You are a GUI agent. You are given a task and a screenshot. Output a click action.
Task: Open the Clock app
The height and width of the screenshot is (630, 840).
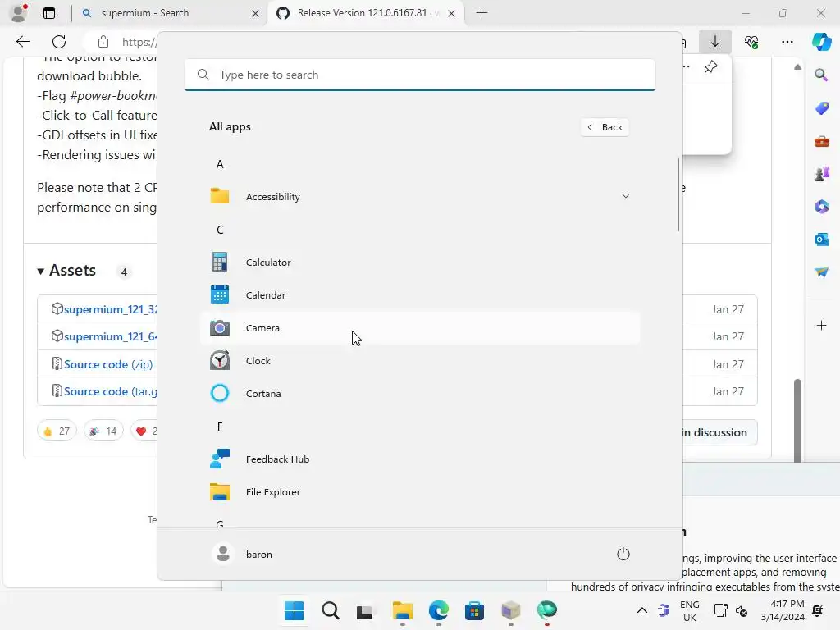pos(419,361)
